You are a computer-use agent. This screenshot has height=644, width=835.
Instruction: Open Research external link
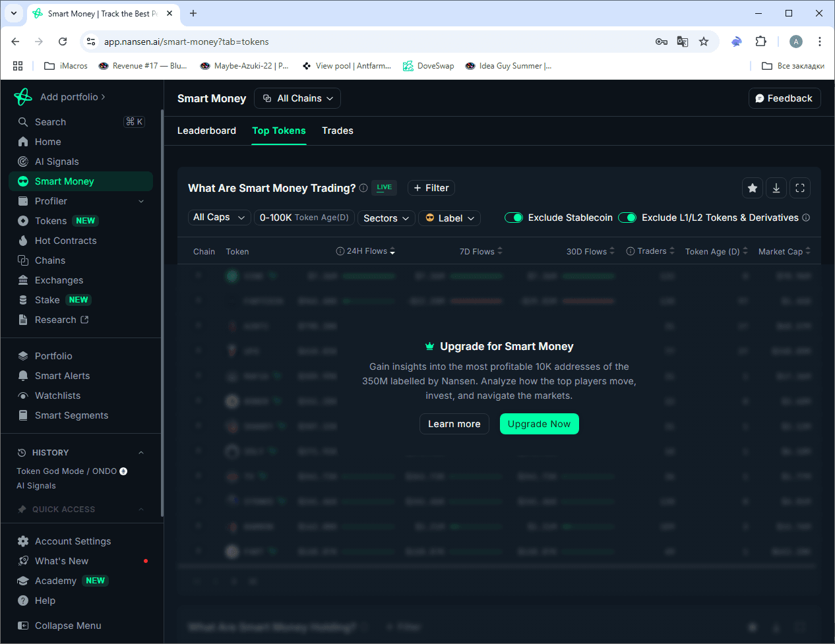tap(55, 320)
